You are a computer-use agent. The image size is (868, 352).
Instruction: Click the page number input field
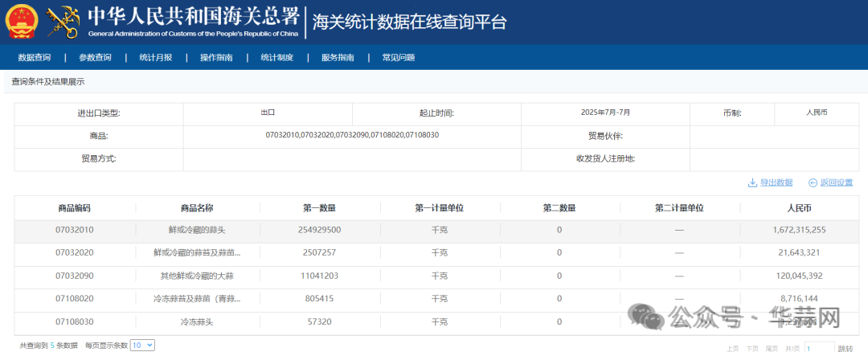pos(820,347)
